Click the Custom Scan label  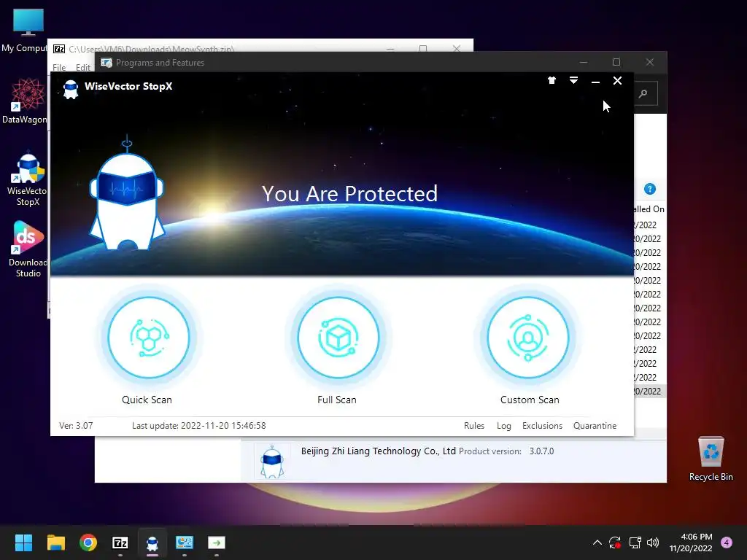(x=530, y=400)
